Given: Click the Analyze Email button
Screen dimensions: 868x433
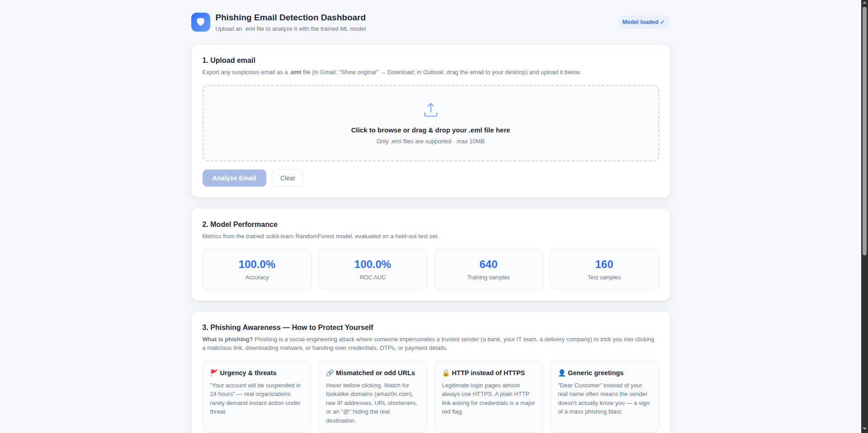Looking at the screenshot, I should tap(234, 178).
